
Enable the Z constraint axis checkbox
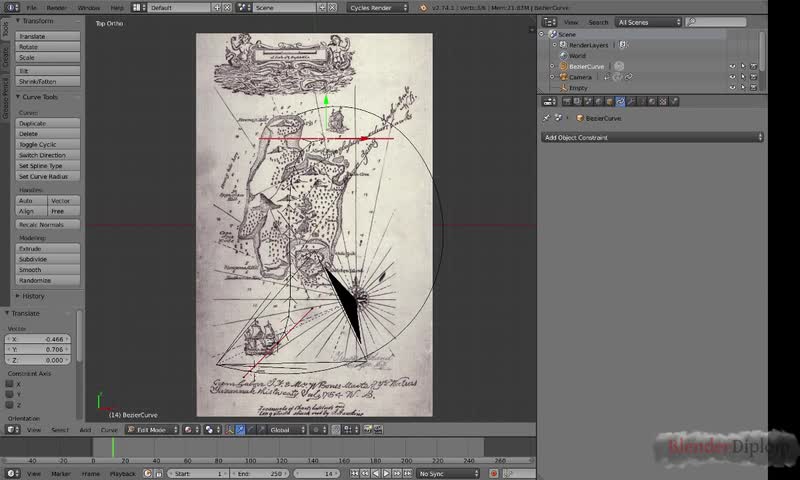(9, 405)
